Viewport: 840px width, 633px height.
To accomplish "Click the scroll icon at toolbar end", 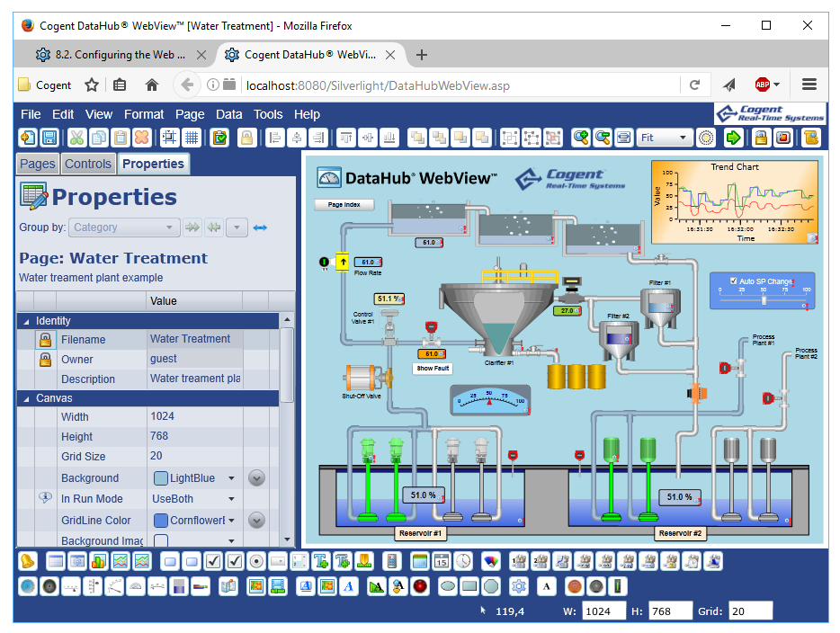I will [811, 138].
